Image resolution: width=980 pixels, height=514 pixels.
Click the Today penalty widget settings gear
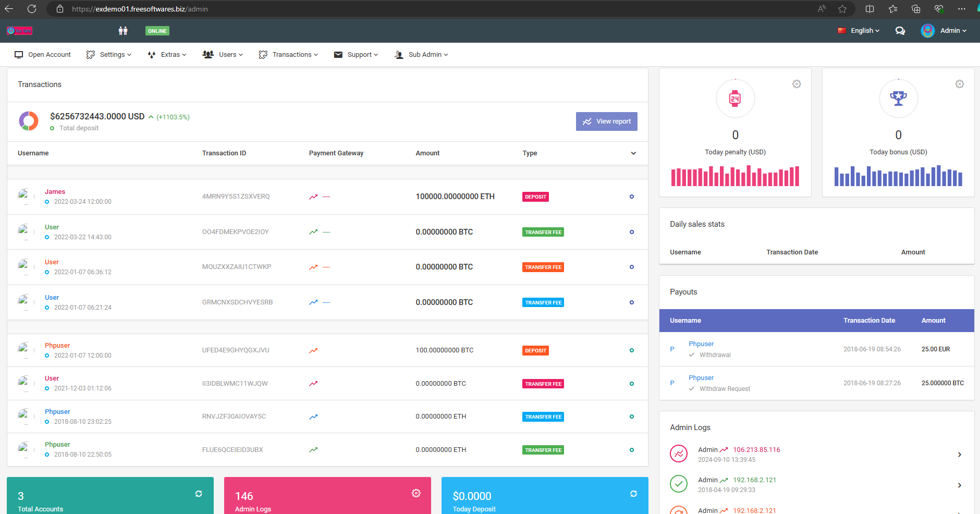pos(797,84)
